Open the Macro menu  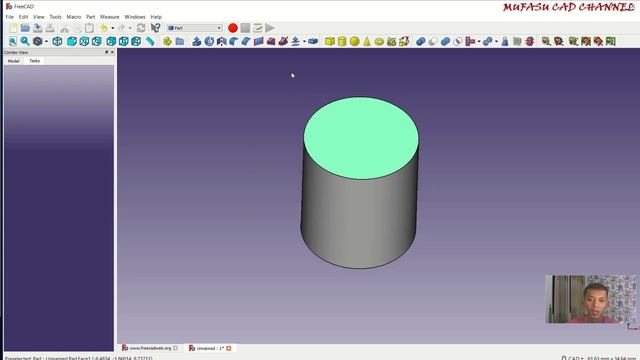click(x=74, y=17)
